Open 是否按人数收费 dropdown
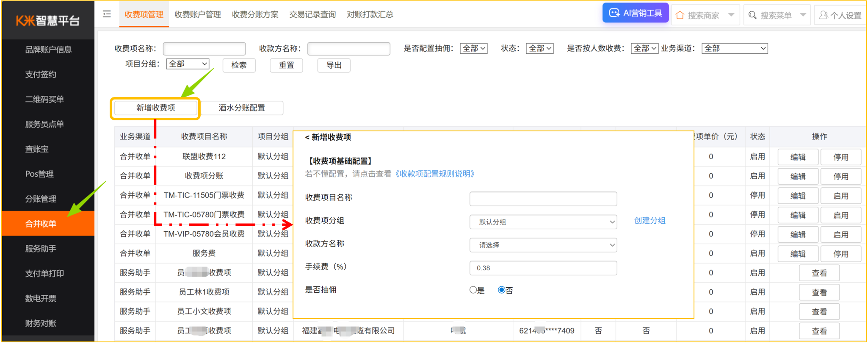 point(644,48)
